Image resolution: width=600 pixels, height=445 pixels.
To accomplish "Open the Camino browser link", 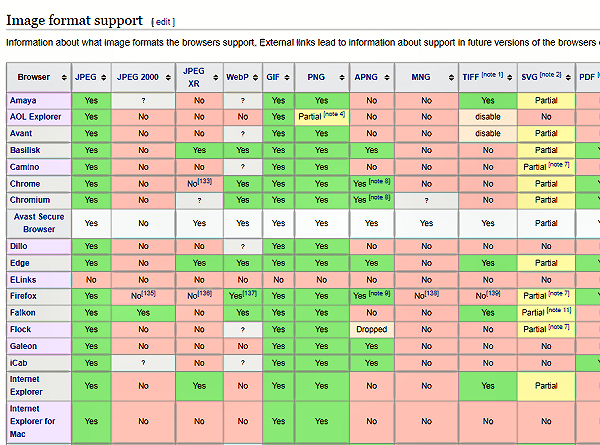I will pyautogui.click(x=24, y=167).
